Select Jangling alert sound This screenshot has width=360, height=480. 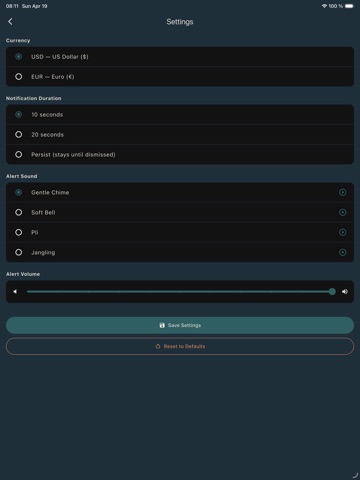tap(180, 252)
